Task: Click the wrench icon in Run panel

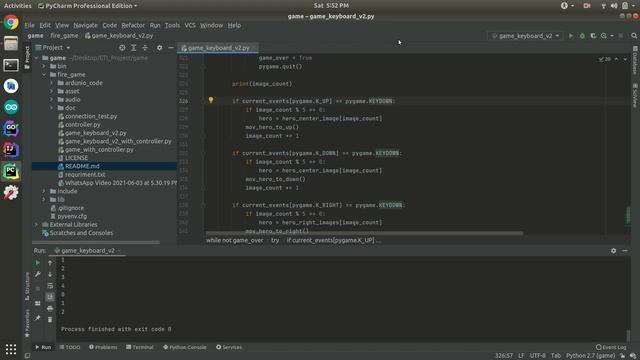Action: tap(38, 274)
